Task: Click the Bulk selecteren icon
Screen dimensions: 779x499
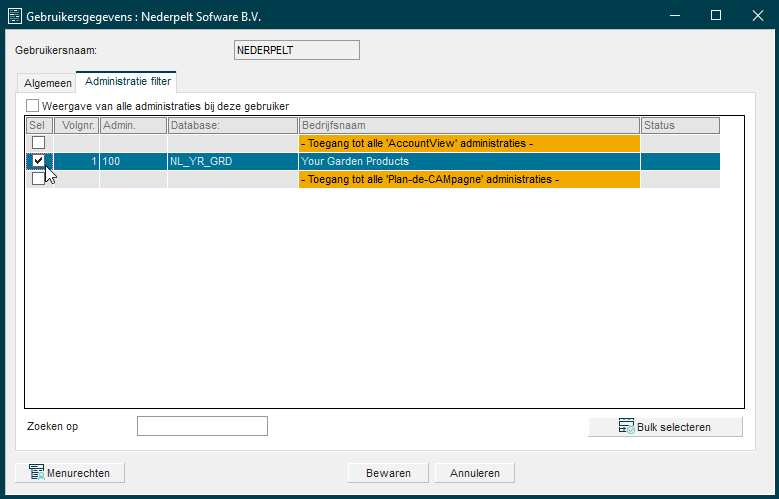Action: pyautogui.click(x=626, y=426)
